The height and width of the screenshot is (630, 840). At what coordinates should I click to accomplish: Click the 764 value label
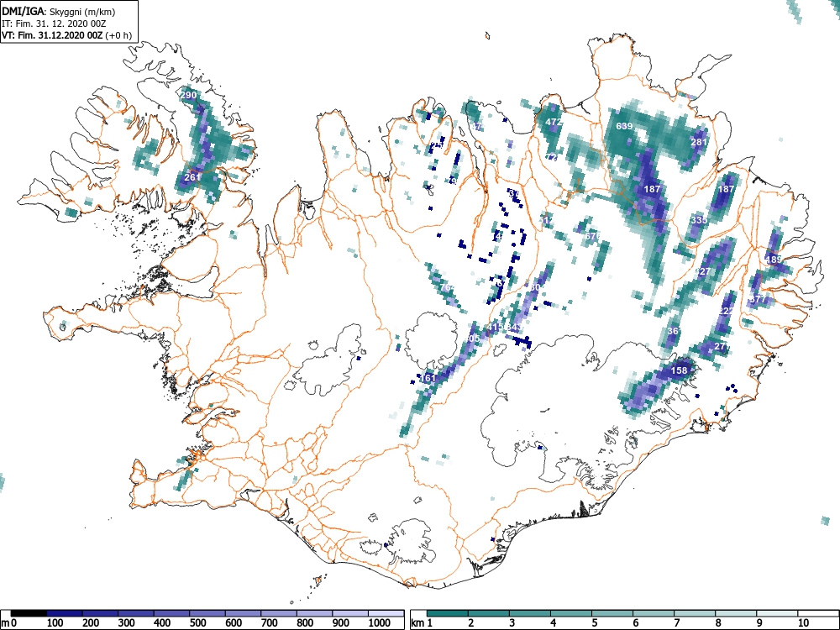447,287
